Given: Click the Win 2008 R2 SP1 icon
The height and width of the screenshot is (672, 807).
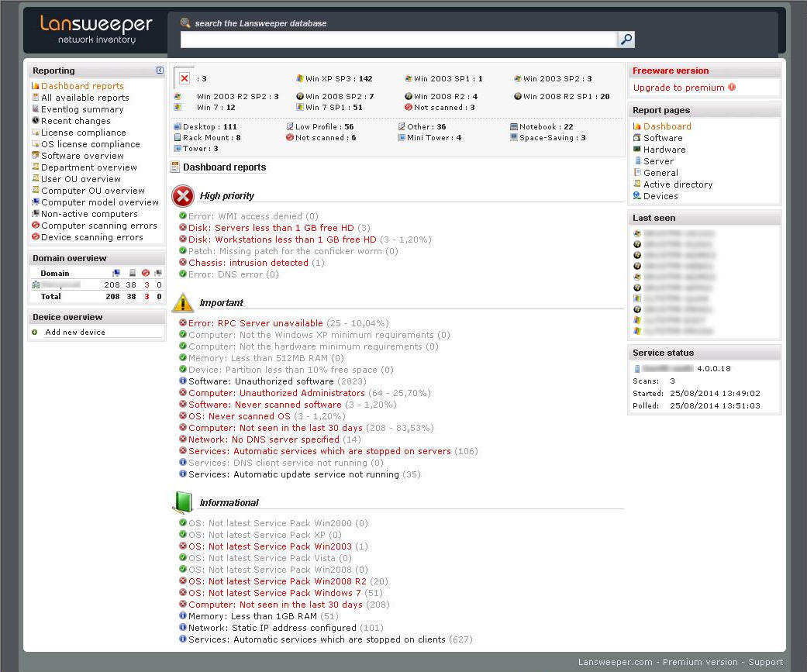Looking at the screenshot, I should click(x=518, y=96).
